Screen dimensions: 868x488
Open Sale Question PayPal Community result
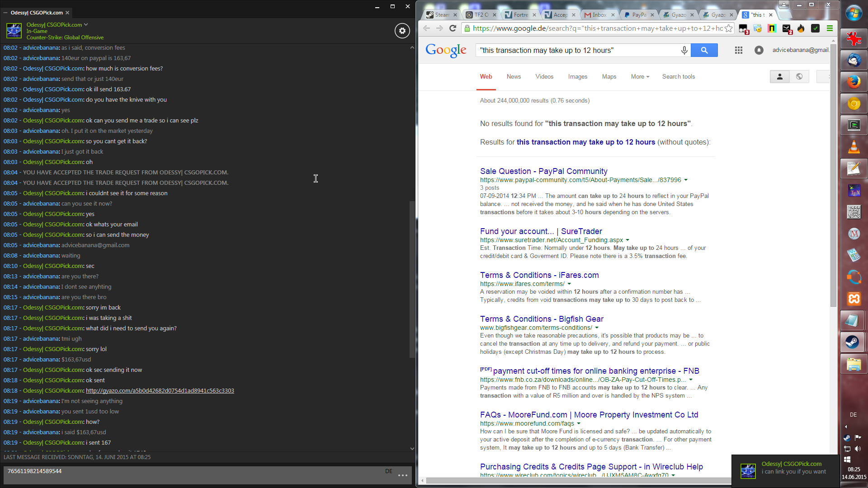point(543,171)
